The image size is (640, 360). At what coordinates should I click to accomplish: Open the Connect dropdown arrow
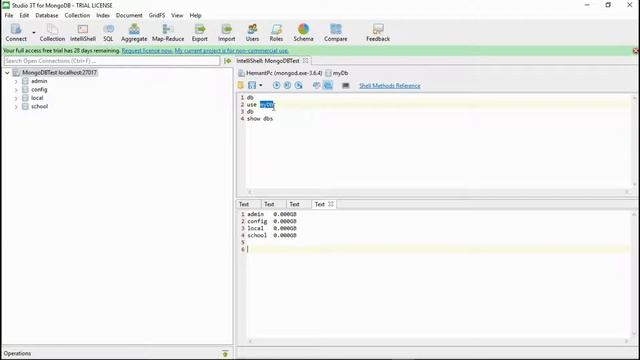[x=34, y=33]
